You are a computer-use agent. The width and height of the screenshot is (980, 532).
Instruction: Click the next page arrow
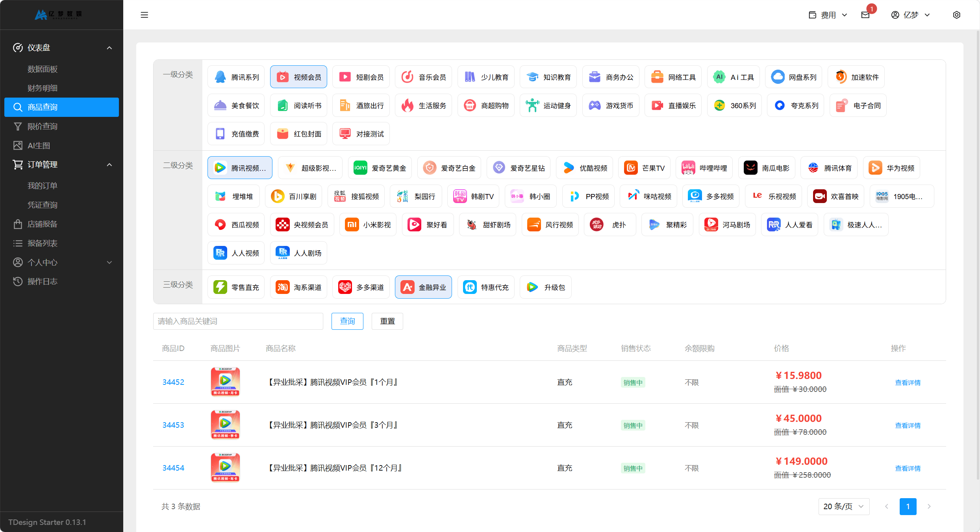[x=929, y=506]
